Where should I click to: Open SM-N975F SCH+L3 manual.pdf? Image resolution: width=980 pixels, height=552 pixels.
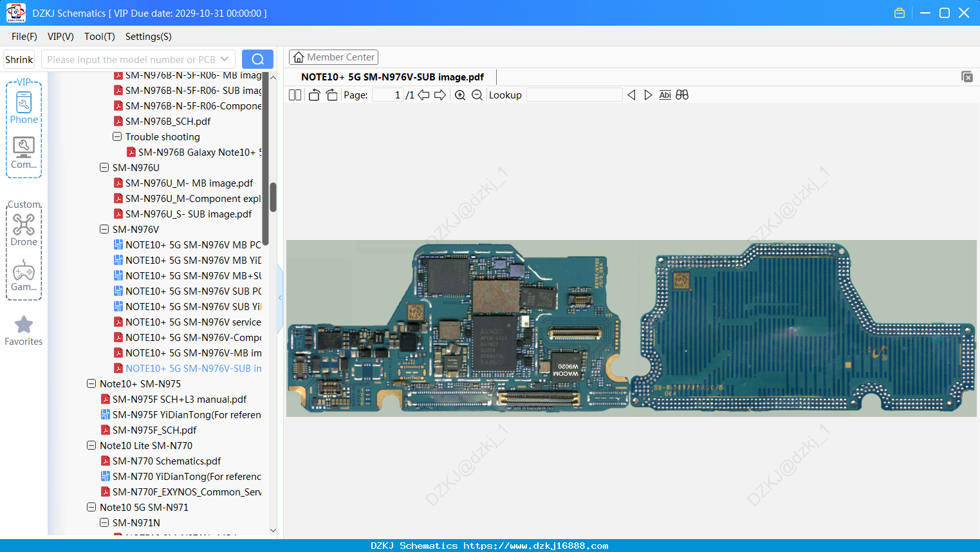coord(180,400)
